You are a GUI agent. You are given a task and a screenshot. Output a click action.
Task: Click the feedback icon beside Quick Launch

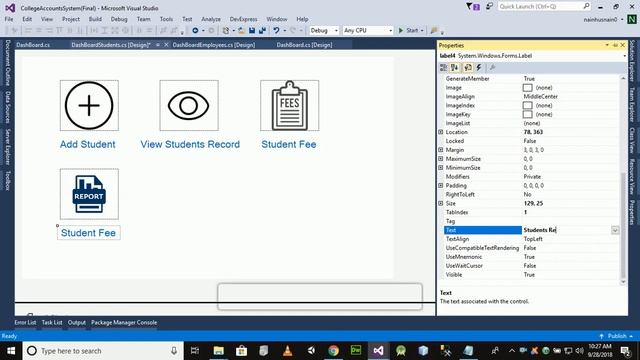[489, 7]
